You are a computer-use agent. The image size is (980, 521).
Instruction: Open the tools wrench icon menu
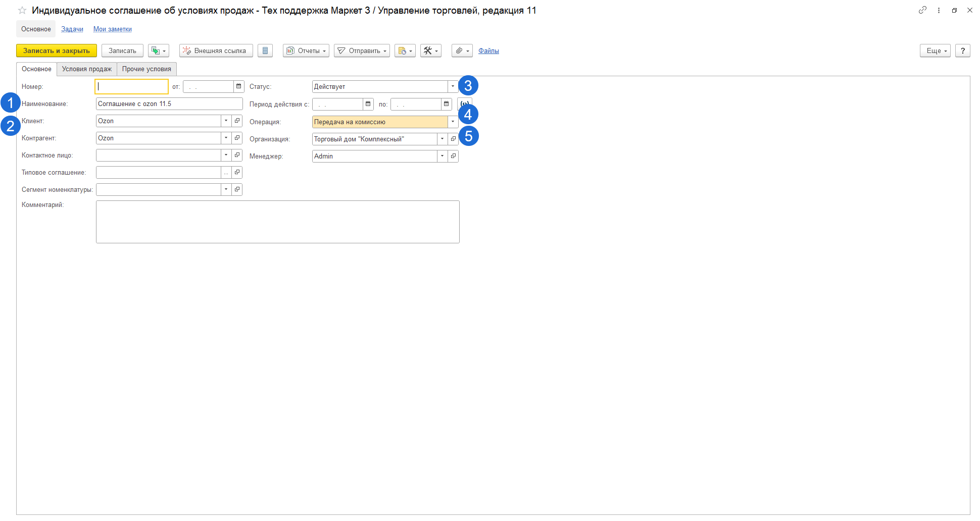[x=430, y=51]
